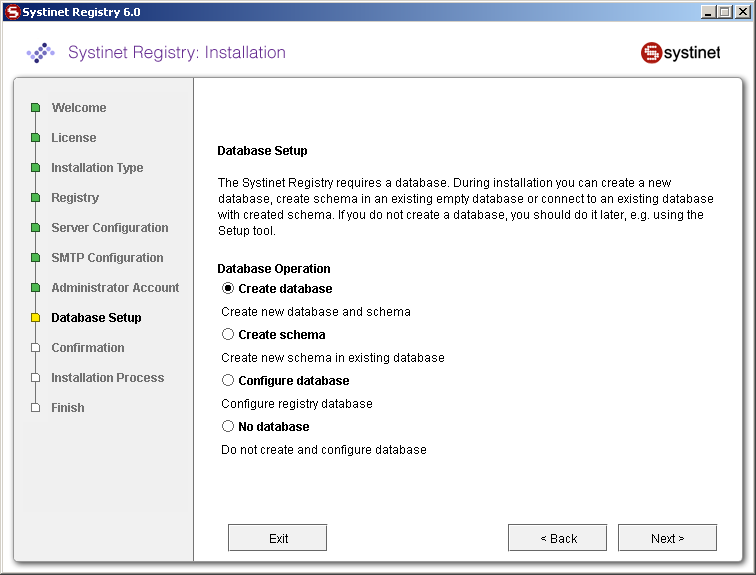Image resolution: width=756 pixels, height=575 pixels.
Task: Click 'Configure registry database' description
Action: click(x=297, y=403)
